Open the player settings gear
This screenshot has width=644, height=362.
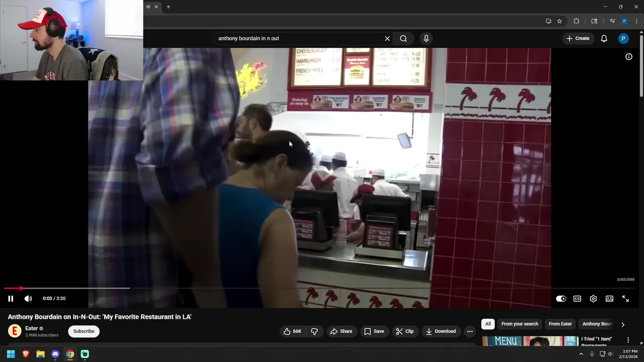tap(593, 299)
